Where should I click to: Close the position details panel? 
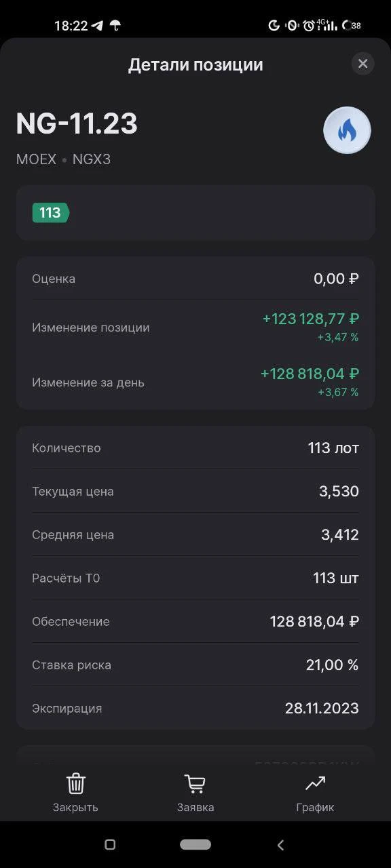point(362,64)
